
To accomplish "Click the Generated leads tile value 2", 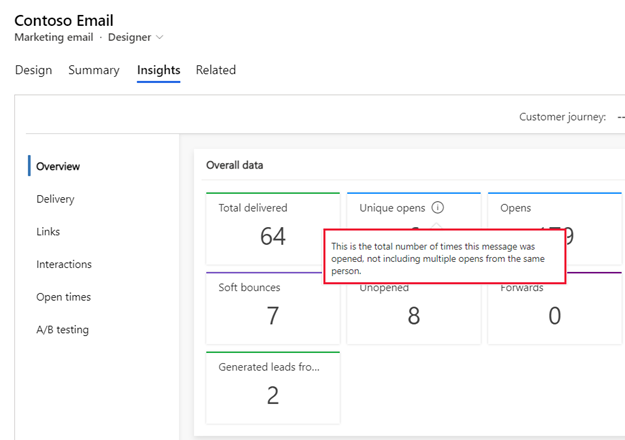I will [x=273, y=396].
